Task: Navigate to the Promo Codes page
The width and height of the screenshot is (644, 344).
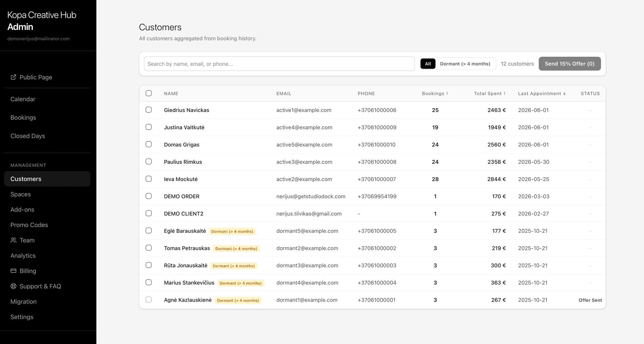Action: [x=29, y=225]
